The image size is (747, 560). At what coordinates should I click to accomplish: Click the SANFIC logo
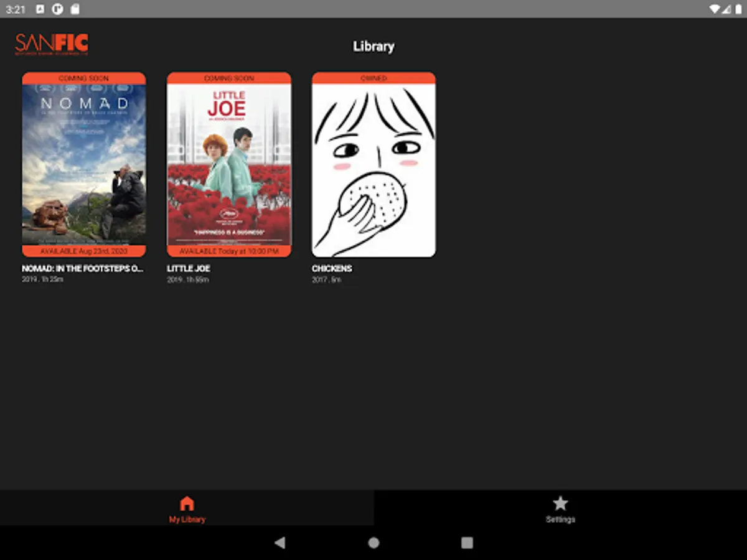[52, 45]
